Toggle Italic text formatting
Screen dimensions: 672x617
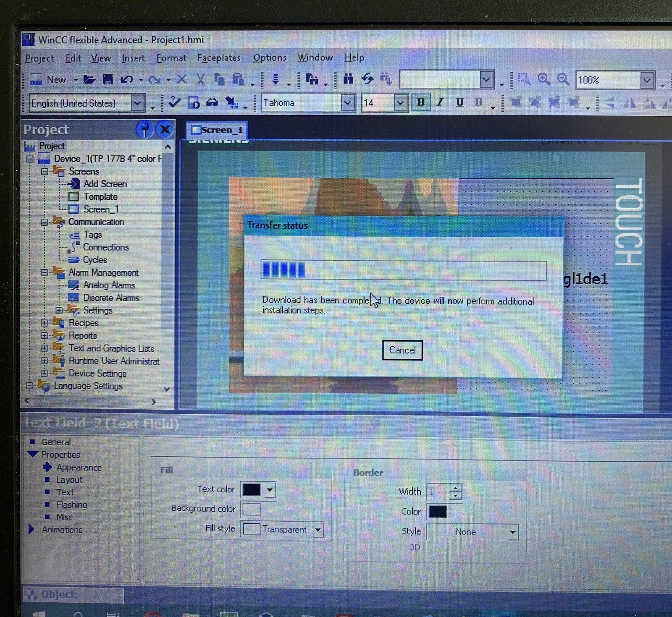(440, 102)
